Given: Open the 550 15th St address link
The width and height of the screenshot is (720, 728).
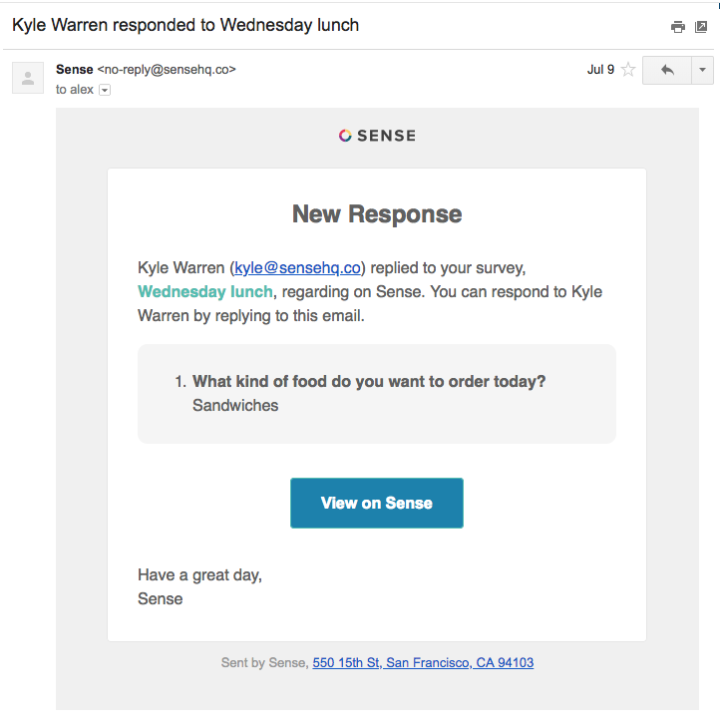Looking at the screenshot, I should coord(423,662).
